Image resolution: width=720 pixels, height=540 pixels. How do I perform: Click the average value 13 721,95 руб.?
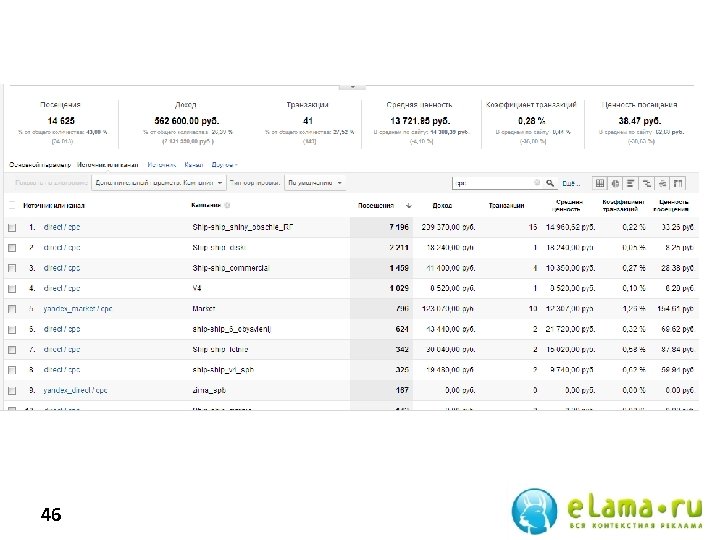(x=420, y=121)
